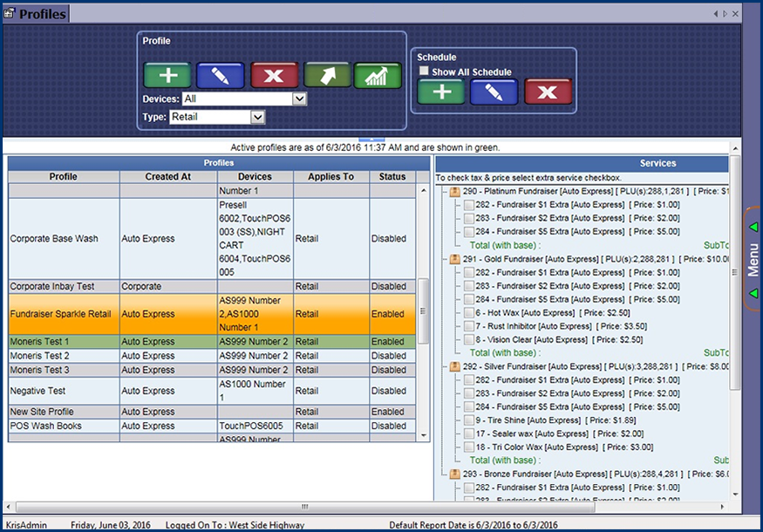Viewport: 763px width, 532px height.
Task: Open the Devices dropdown list
Action: coord(299,99)
